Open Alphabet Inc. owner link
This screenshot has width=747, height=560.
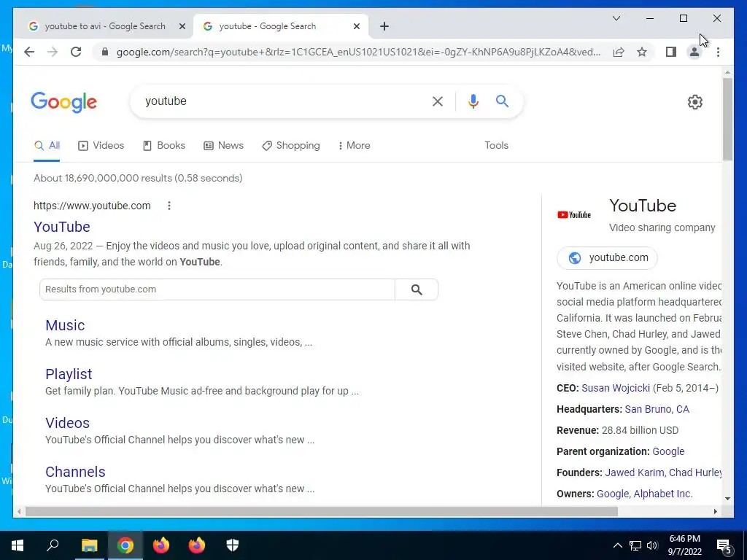pyautogui.click(x=663, y=494)
